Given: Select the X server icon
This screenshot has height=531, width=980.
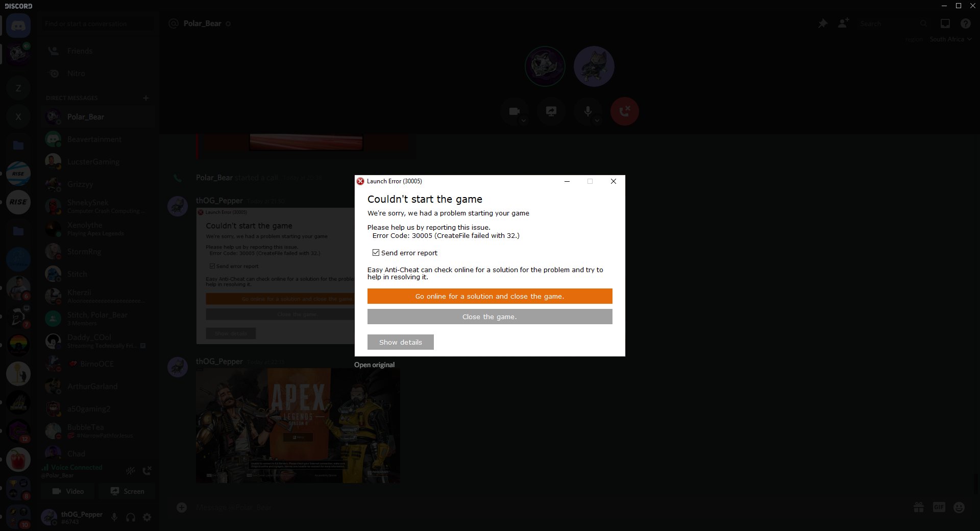Looking at the screenshot, I should tap(18, 116).
